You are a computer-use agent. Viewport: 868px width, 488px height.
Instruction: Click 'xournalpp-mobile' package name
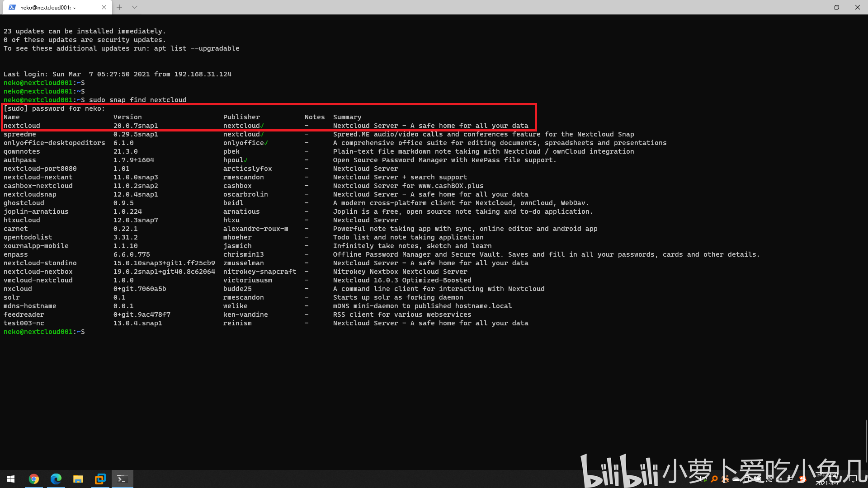point(36,246)
